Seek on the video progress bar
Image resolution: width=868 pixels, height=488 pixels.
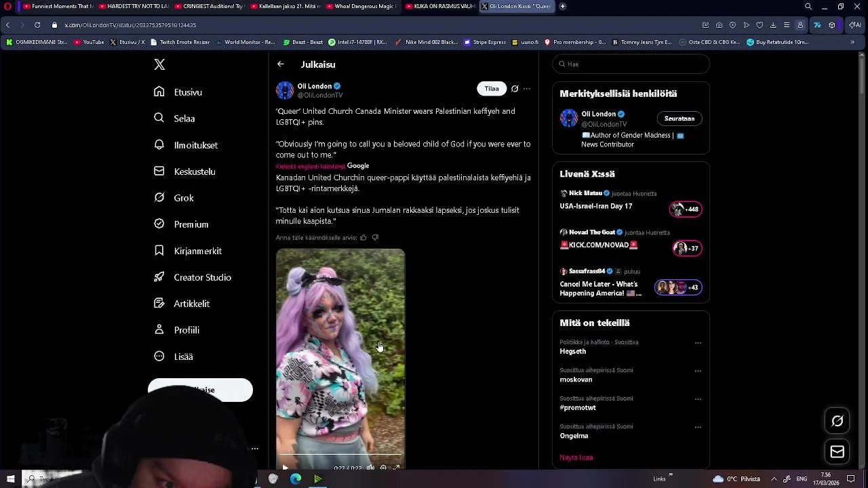pos(340,455)
